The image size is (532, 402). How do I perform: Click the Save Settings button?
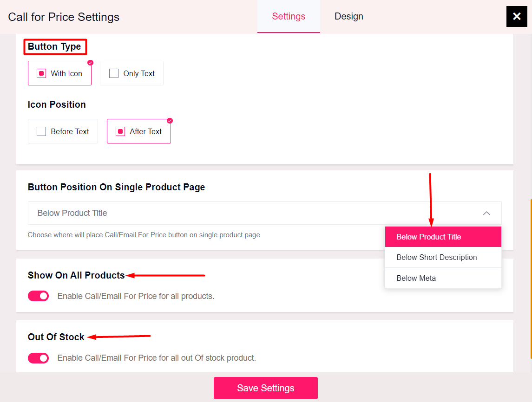pyautogui.click(x=265, y=388)
